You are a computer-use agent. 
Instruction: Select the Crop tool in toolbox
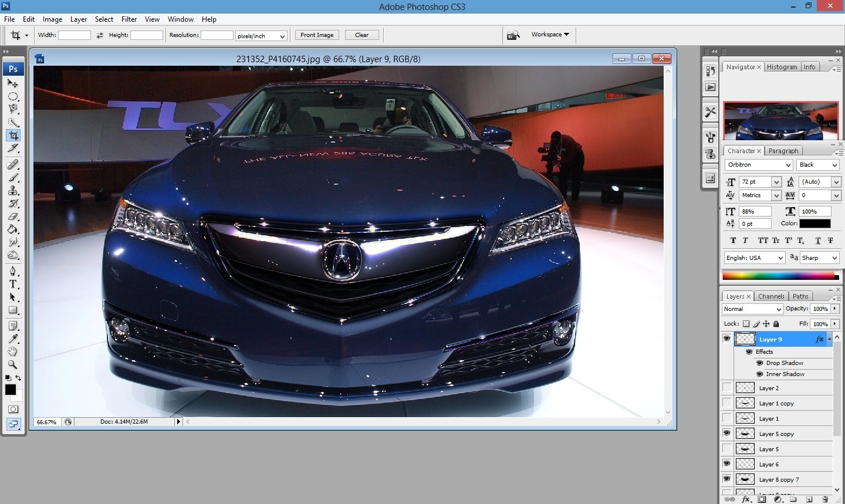pyautogui.click(x=13, y=136)
